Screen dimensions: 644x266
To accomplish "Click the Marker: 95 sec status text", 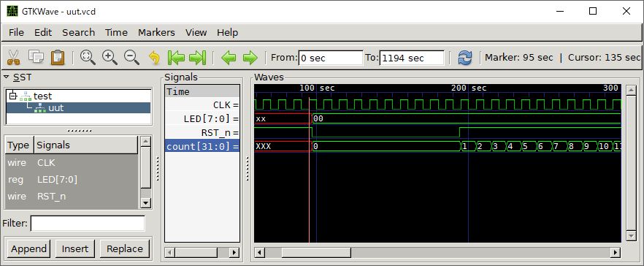I will click(x=519, y=58).
